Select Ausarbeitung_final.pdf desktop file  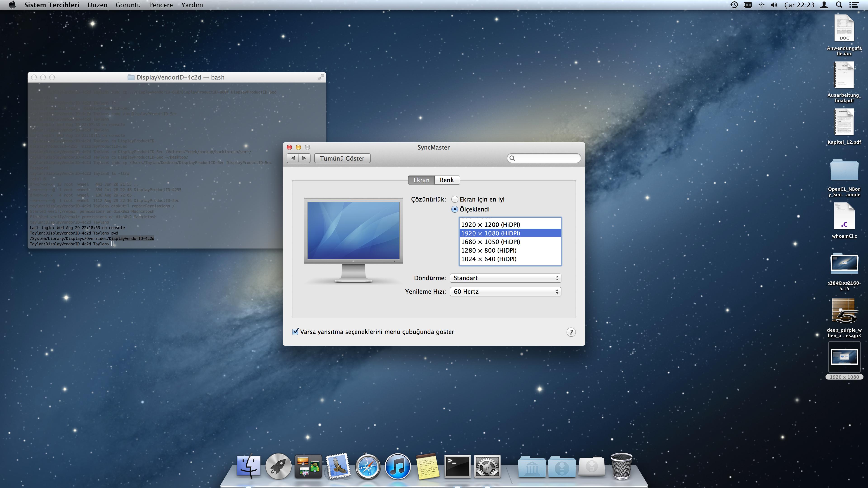coord(844,82)
